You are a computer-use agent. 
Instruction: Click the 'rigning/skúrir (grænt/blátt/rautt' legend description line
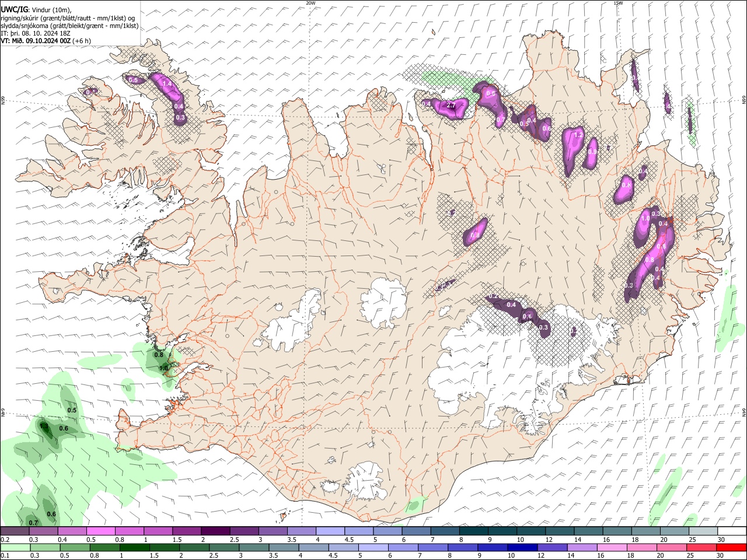[x=67, y=18]
